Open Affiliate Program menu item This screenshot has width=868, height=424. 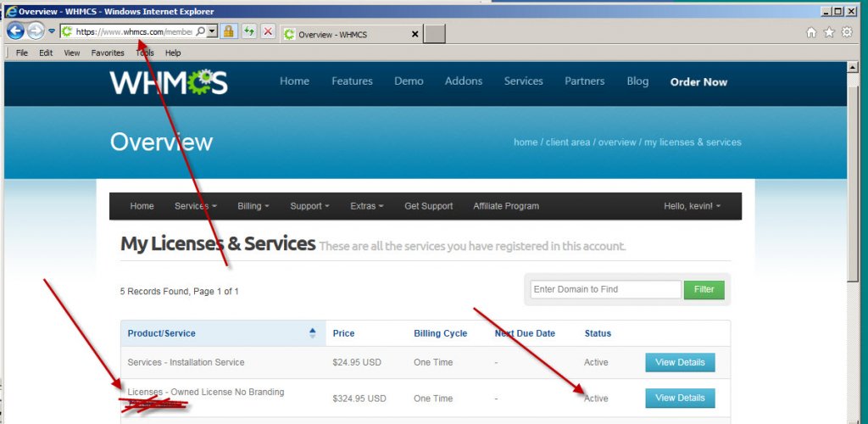(x=506, y=206)
